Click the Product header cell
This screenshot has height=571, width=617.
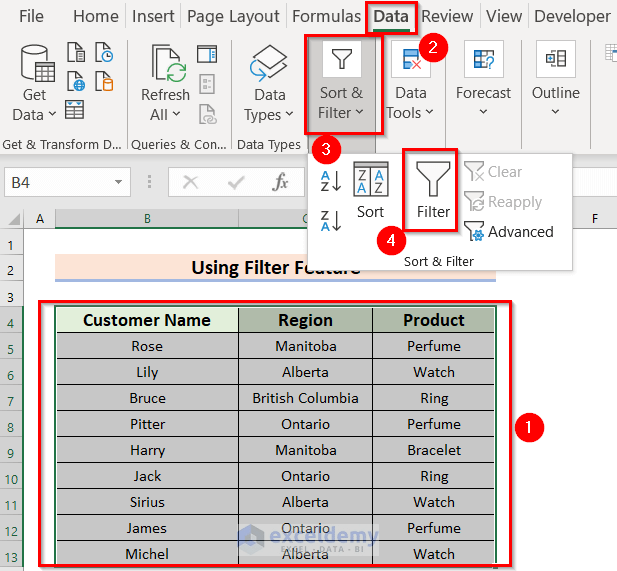tap(434, 320)
